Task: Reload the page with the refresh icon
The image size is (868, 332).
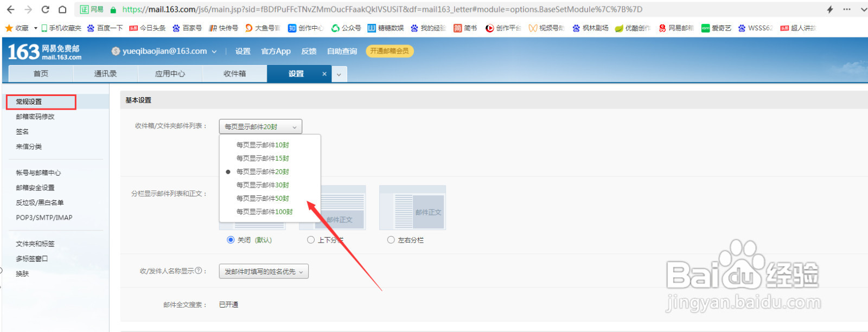Action: click(x=45, y=9)
